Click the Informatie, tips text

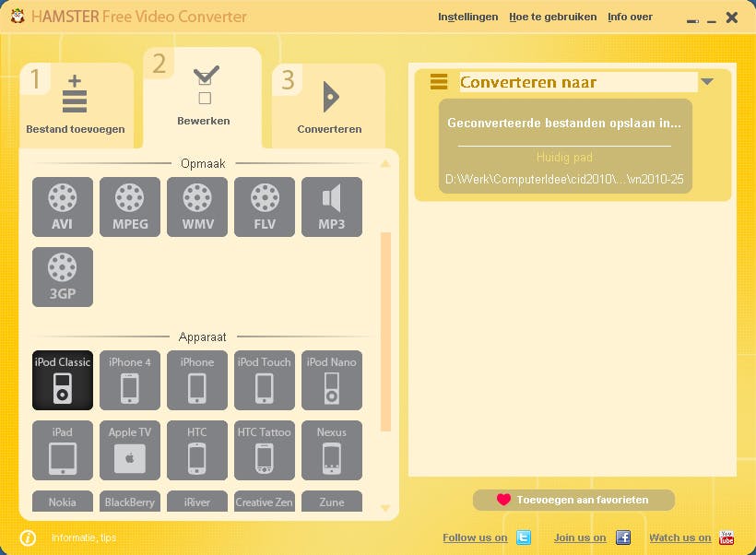coord(84,537)
